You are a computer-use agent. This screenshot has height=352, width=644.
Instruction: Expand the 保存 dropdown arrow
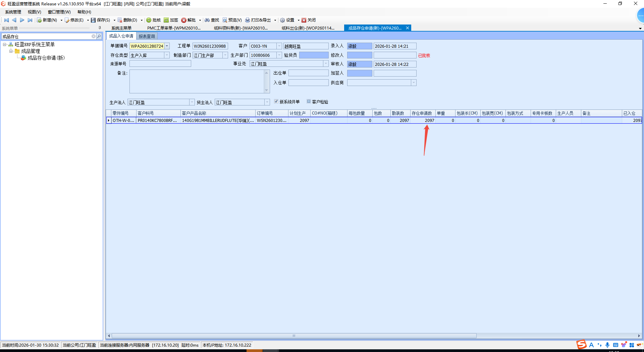(114, 20)
